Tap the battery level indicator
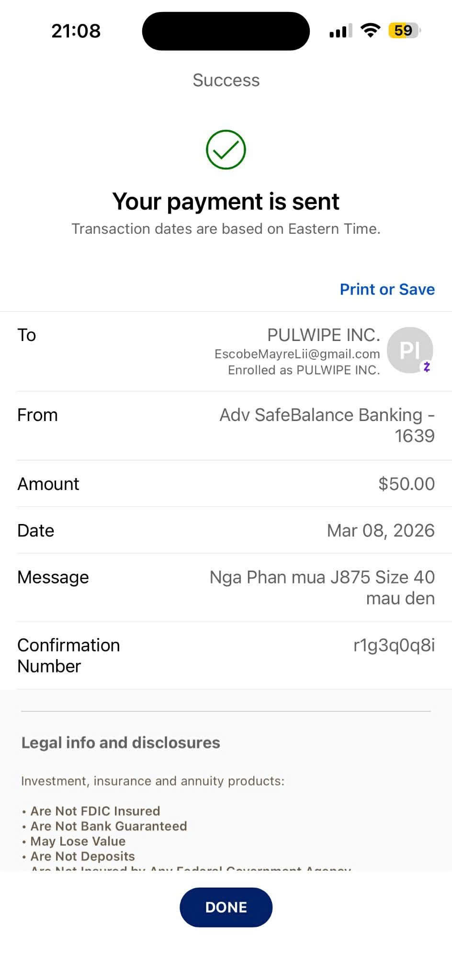452x980 pixels. (x=404, y=31)
